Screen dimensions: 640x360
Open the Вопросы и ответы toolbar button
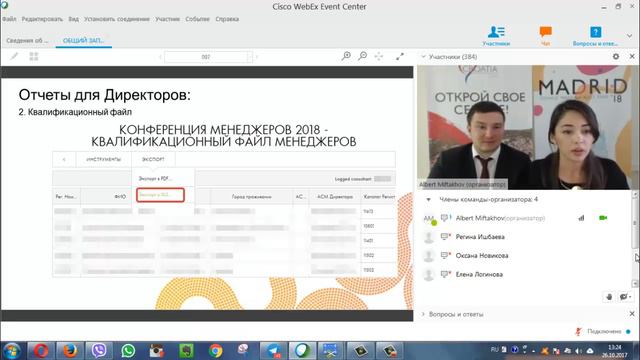click(595, 36)
